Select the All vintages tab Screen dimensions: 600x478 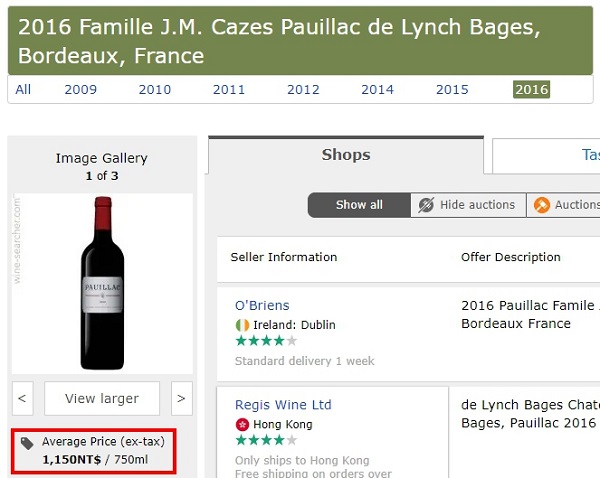click(x=23, y=90)
